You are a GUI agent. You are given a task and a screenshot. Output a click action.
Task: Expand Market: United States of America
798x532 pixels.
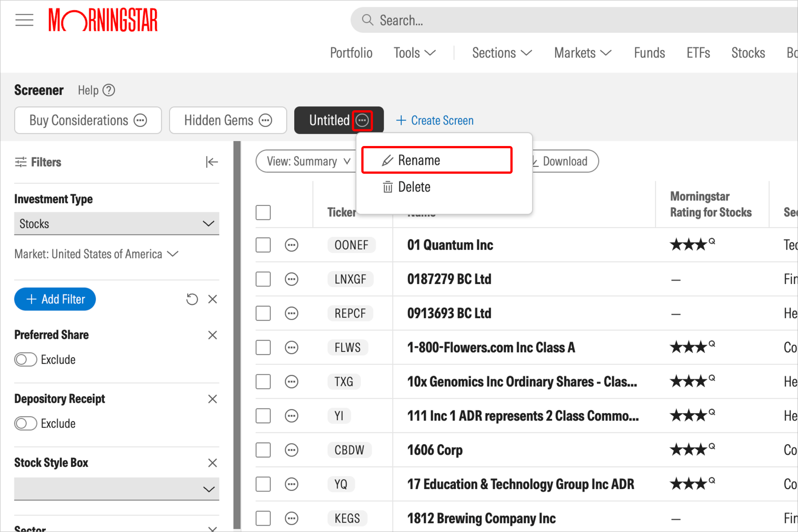tap(96, 254)
